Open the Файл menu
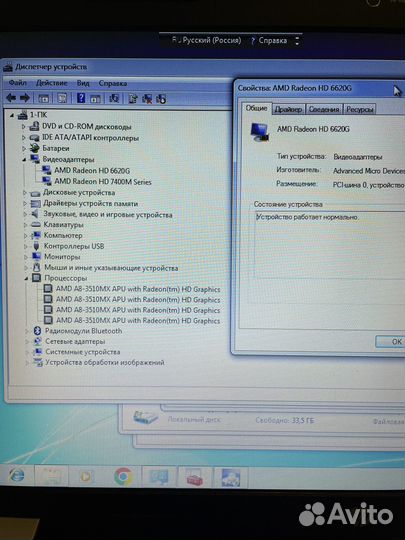 [18, 83]
